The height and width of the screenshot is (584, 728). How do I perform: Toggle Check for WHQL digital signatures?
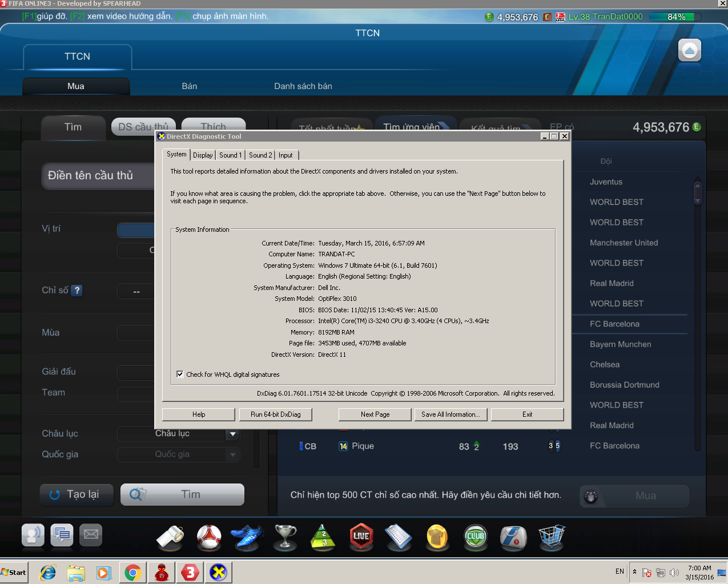[180, 374]
